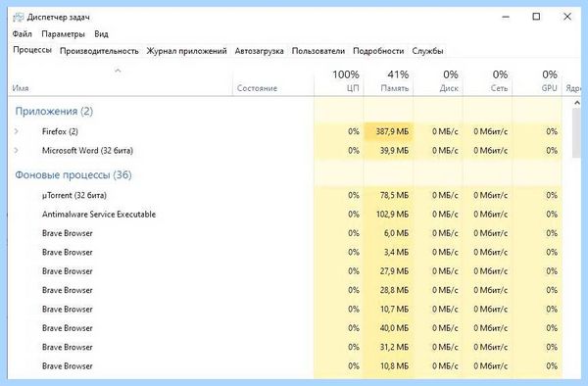Viewport: 588px width, 386px height.
Task: Click the 39,9 МБ memory cell for Word
Action: tap(388, 151)
